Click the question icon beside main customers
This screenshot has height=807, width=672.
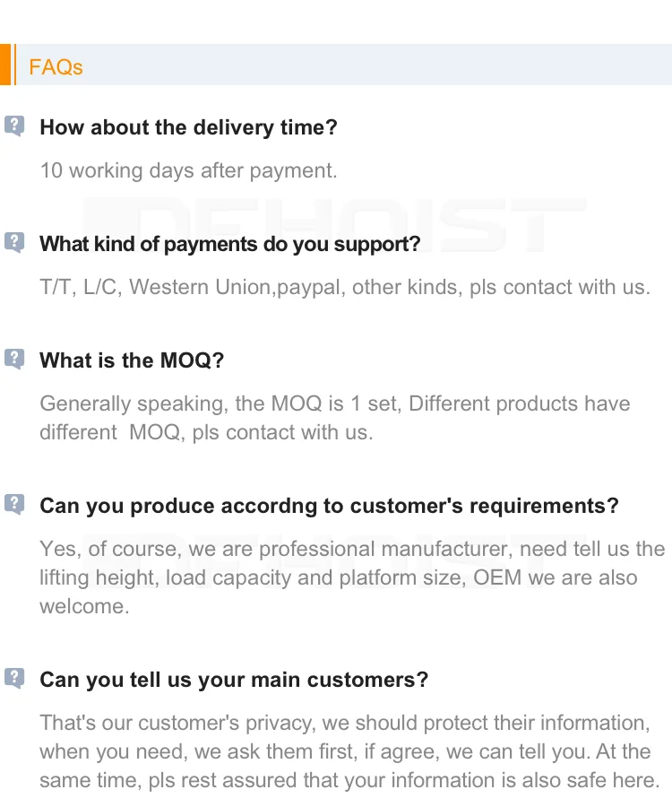(x=14, y=678)
